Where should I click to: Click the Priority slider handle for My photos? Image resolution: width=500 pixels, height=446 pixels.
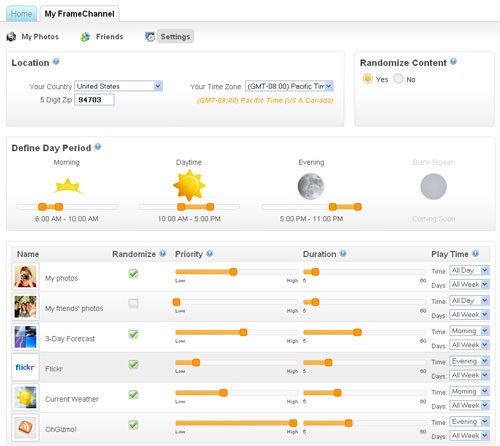pyautogui.click(x=233, y=272)
